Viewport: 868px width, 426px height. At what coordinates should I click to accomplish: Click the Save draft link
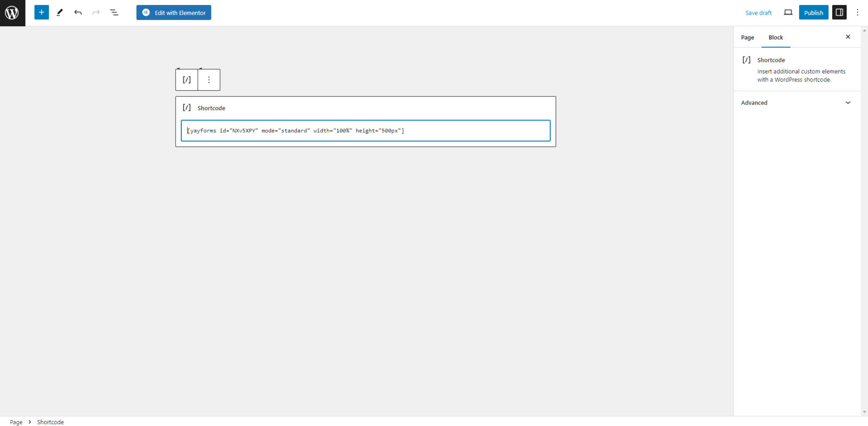(x=758, y=13)
